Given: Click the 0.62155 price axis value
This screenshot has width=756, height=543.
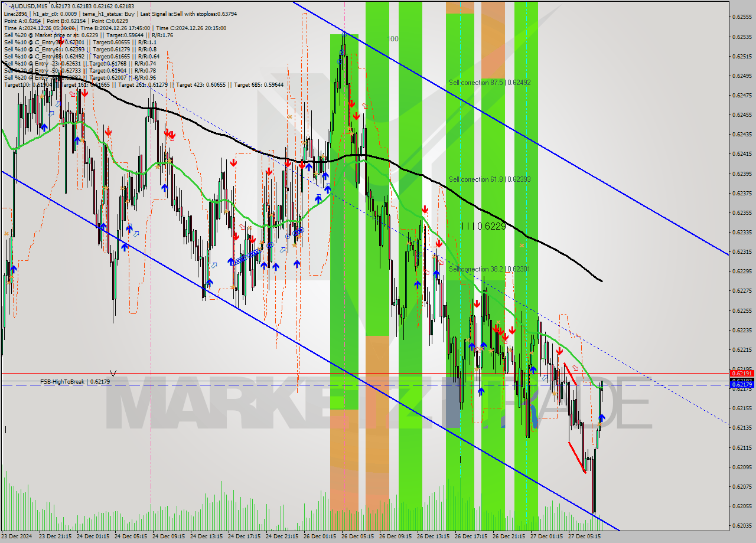Looking at the screenshot, I should click(x=742, y=408).
